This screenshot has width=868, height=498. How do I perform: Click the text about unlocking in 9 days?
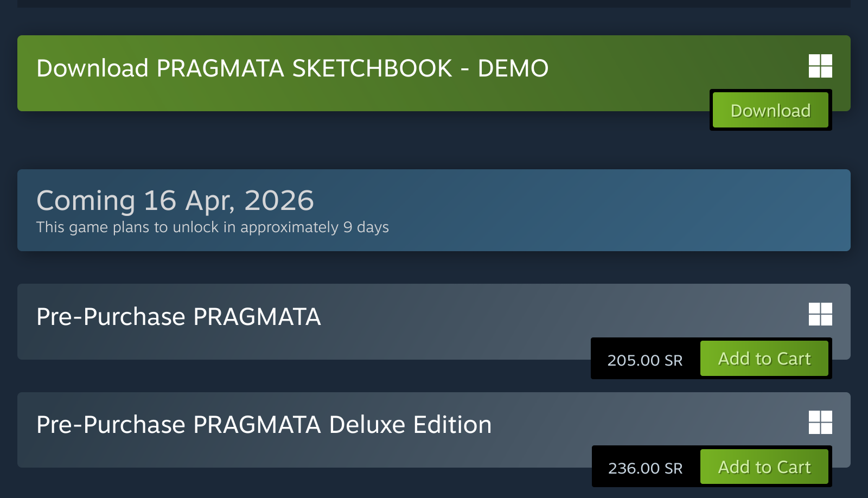[x=212, y=227]
